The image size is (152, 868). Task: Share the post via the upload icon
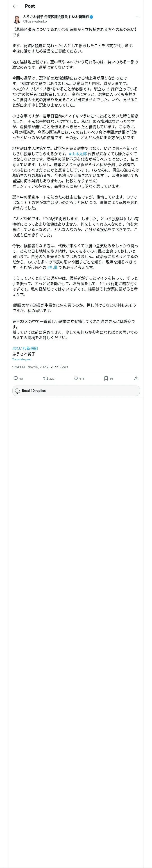[136, 378]
